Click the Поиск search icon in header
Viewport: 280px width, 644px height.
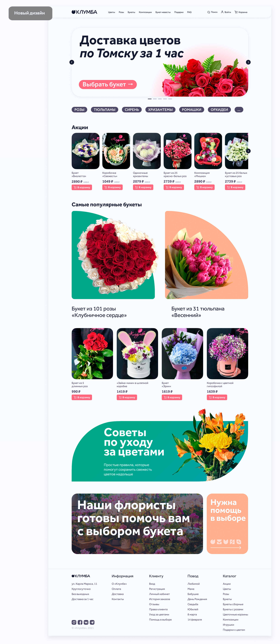click(x=209, y=12)
